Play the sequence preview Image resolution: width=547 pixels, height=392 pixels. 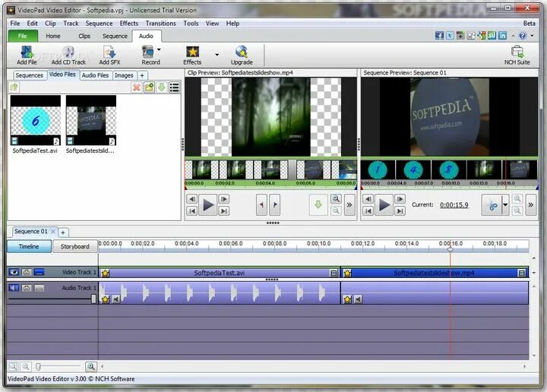pos(384,204)
